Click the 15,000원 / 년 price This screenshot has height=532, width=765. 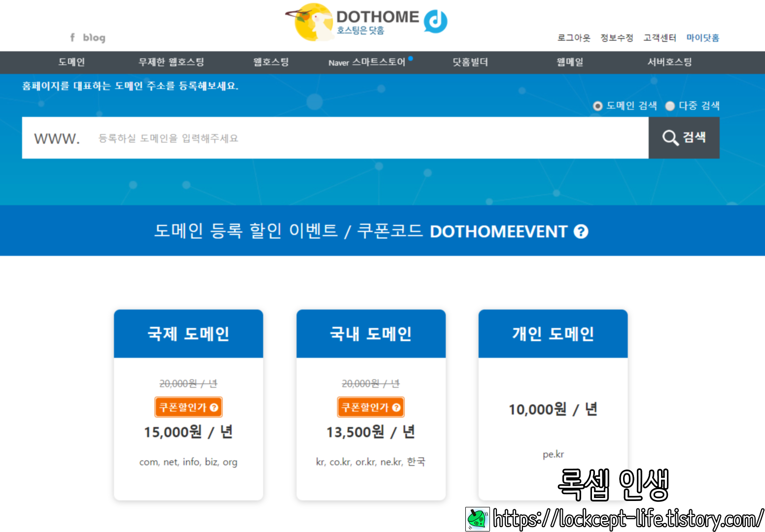click(188, 432)
